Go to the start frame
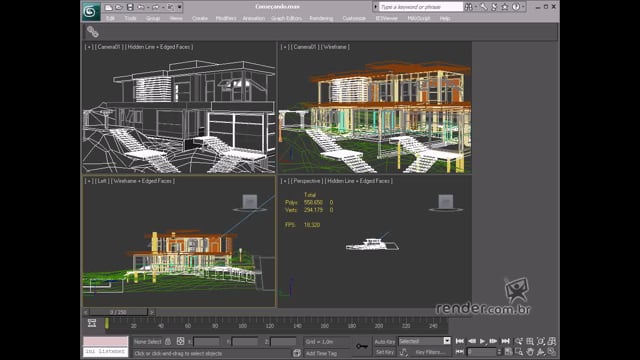 pos(460,341)
